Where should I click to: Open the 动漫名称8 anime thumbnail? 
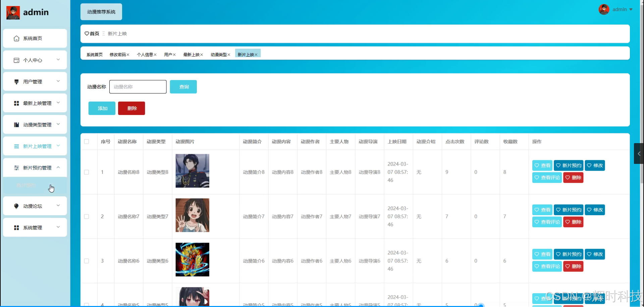193,171
